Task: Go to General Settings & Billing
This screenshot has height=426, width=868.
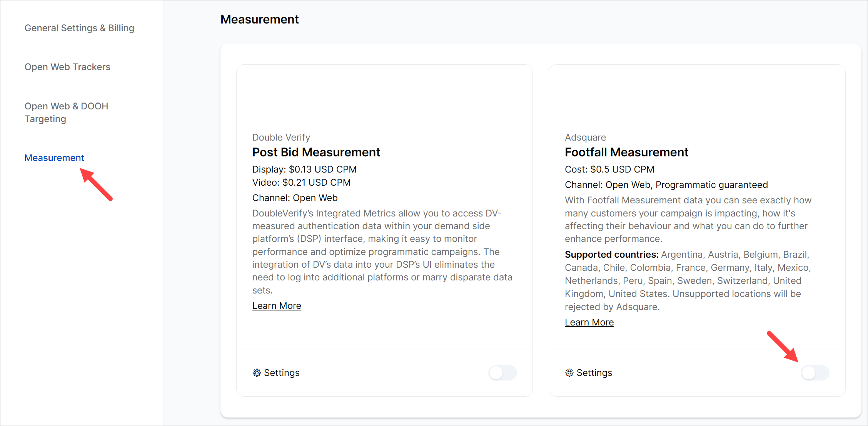Action: [x=79, y=28]
